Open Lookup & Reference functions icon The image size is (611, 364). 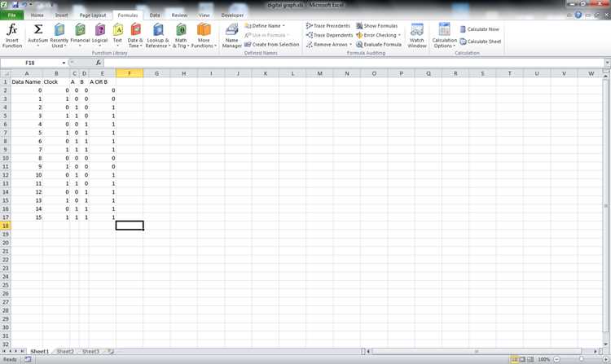(x=158, y=29)
